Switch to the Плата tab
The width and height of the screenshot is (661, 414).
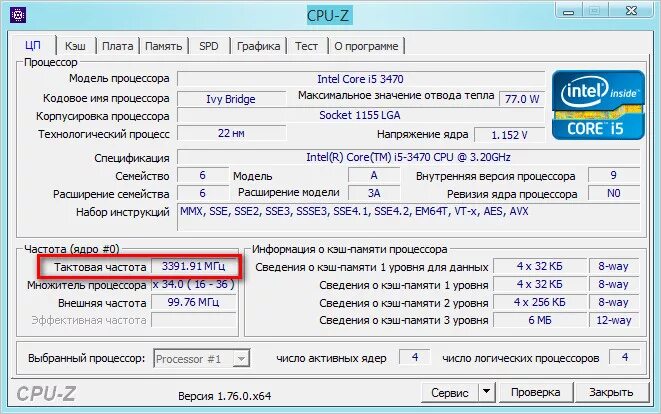118,46
